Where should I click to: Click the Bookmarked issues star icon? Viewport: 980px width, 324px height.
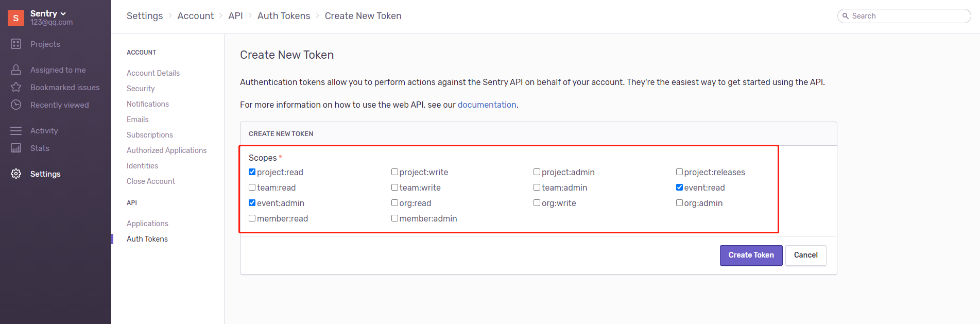tap(16, 87)
